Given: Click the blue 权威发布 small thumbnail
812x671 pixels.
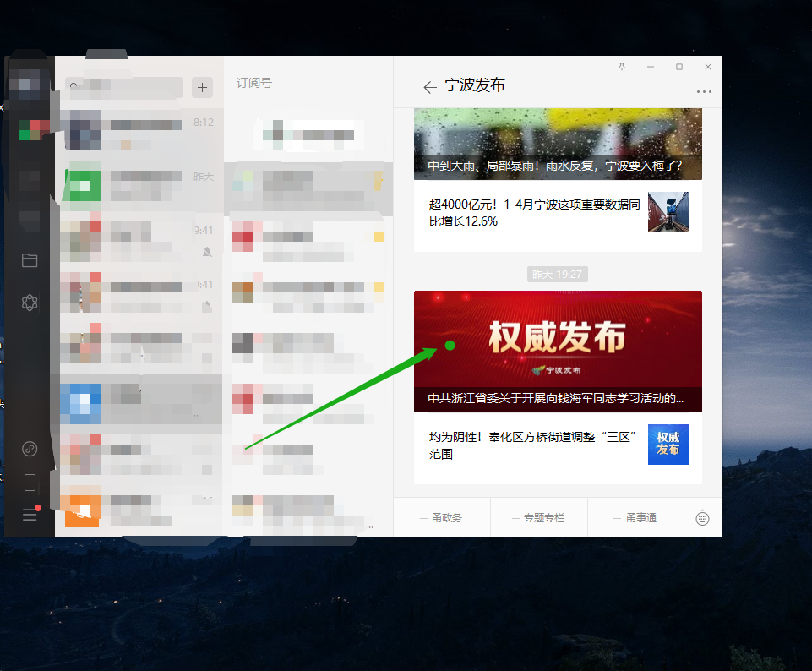Looking at the screenshot, I should point(668,445).
